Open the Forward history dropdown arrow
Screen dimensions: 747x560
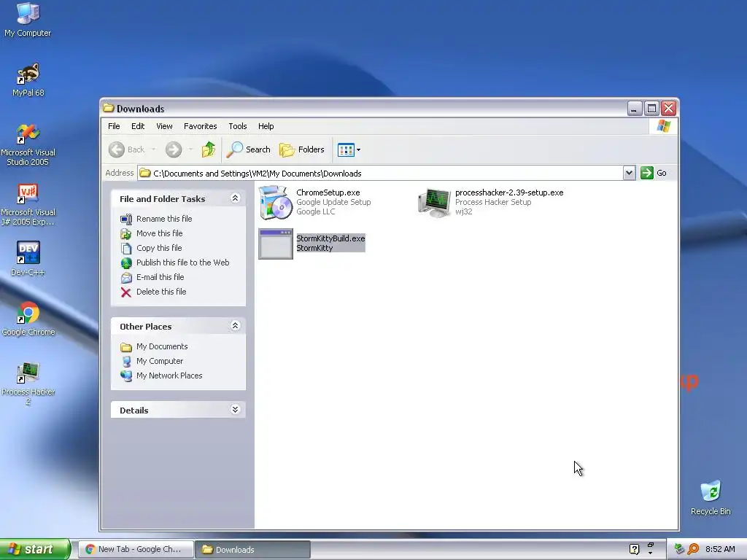pyautogui.click(x=190, y=149)
